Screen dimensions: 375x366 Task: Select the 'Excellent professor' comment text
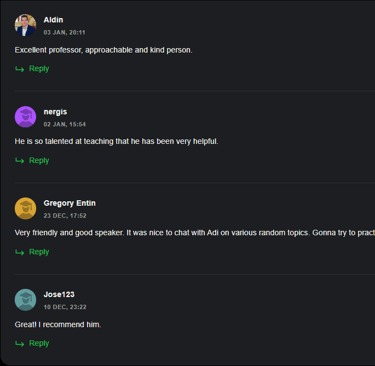pos(103,50)
